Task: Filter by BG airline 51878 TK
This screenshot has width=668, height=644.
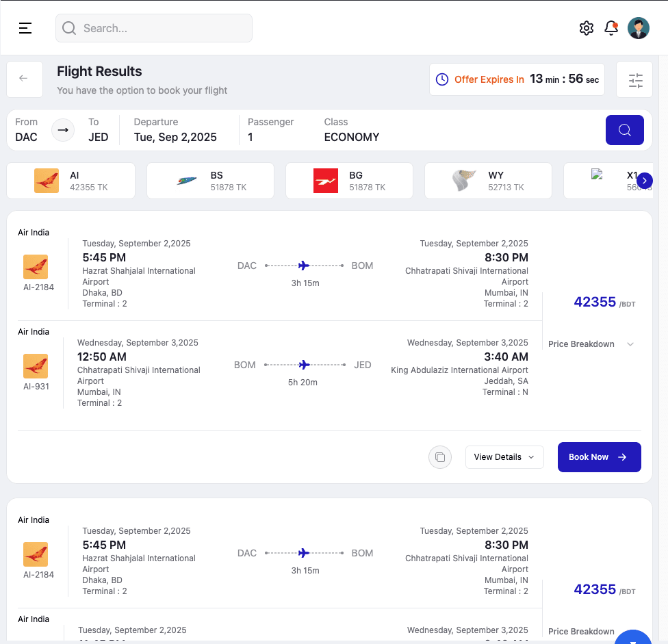Action: tap(349, 181)
